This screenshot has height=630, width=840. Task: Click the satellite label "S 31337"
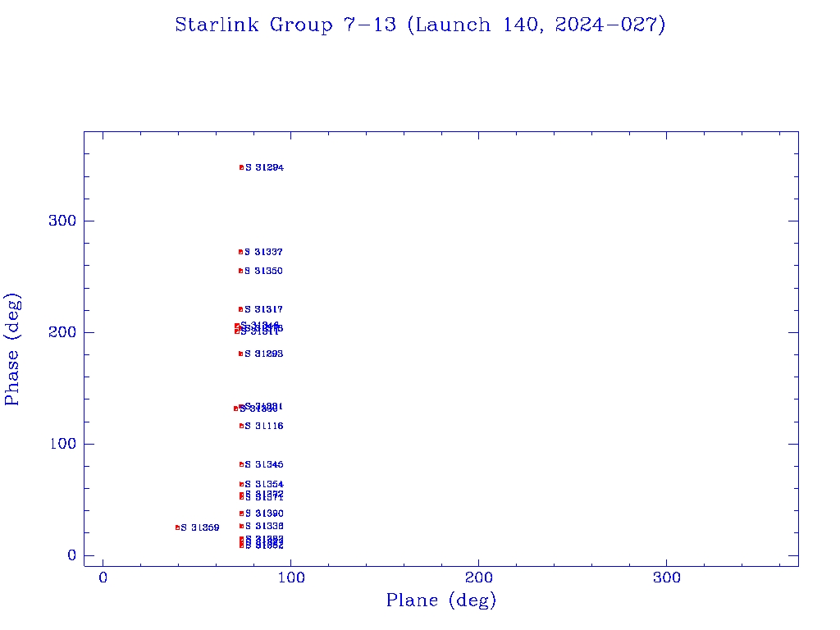tap(263, 252)
